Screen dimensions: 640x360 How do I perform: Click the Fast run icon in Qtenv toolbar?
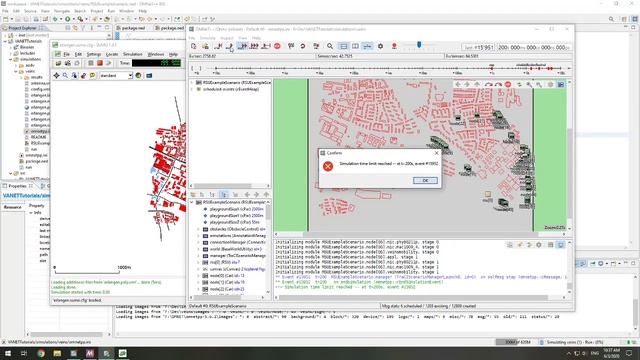click(242, 47)
